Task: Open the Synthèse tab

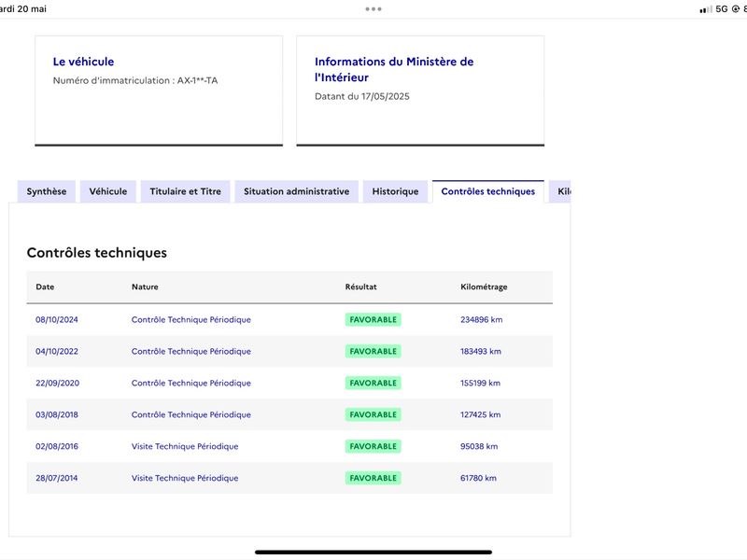Action: tap(46, 191)
